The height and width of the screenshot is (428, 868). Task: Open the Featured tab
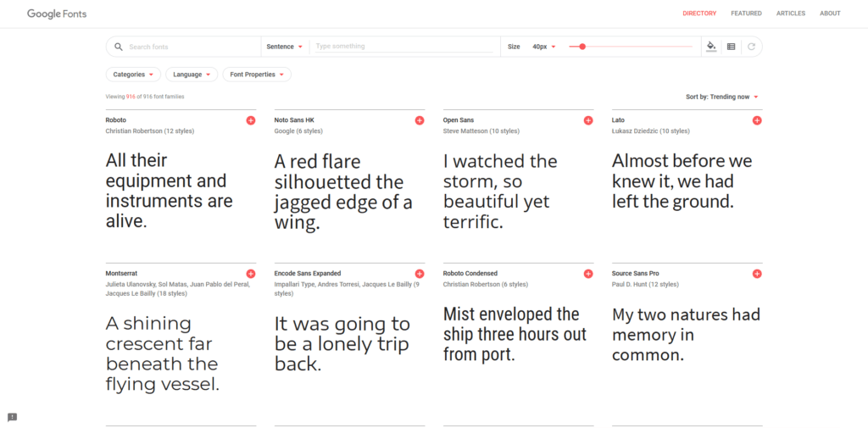(x=746, y=14)
